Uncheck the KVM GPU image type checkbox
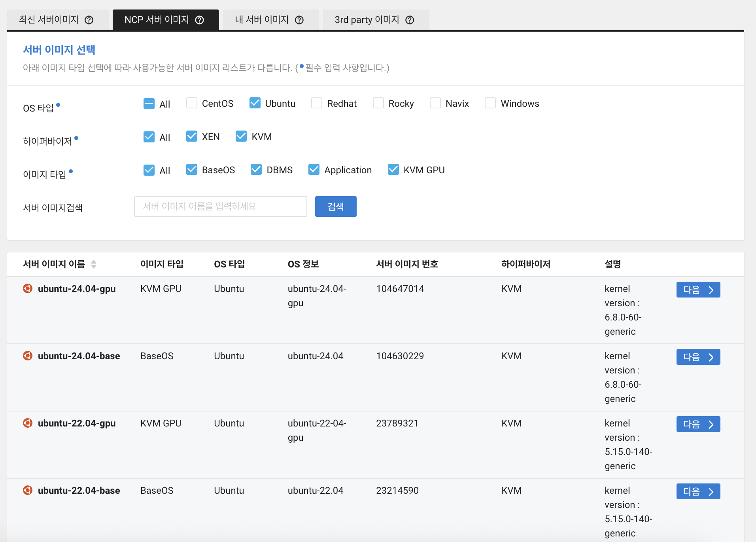The width and height of the screenshot is (756, 542). (x=393, y=170)
